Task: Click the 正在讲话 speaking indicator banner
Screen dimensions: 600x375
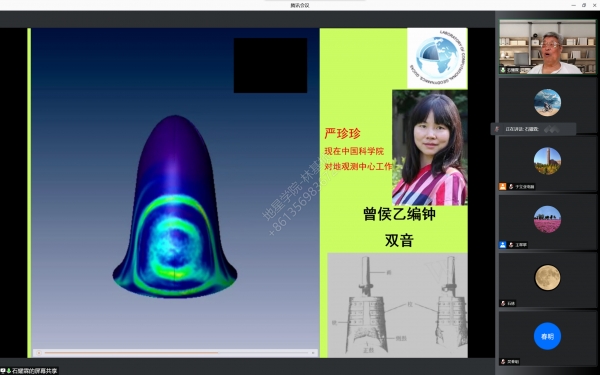Action: (533, 129)
